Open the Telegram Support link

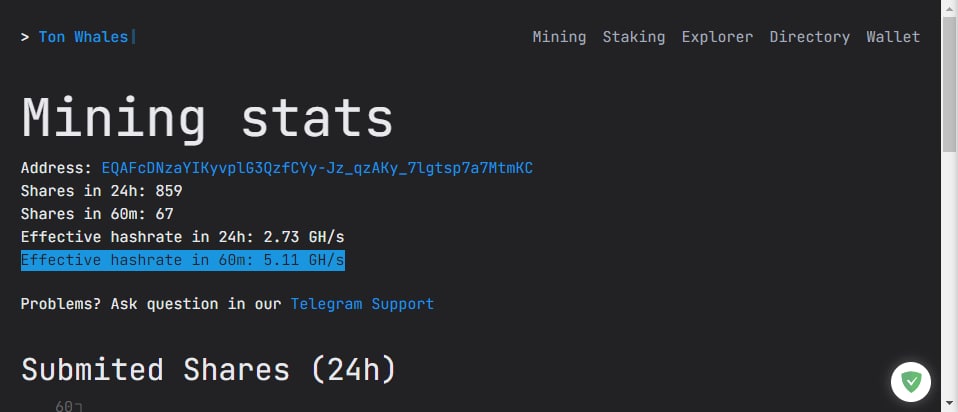(x=362, y=303)
